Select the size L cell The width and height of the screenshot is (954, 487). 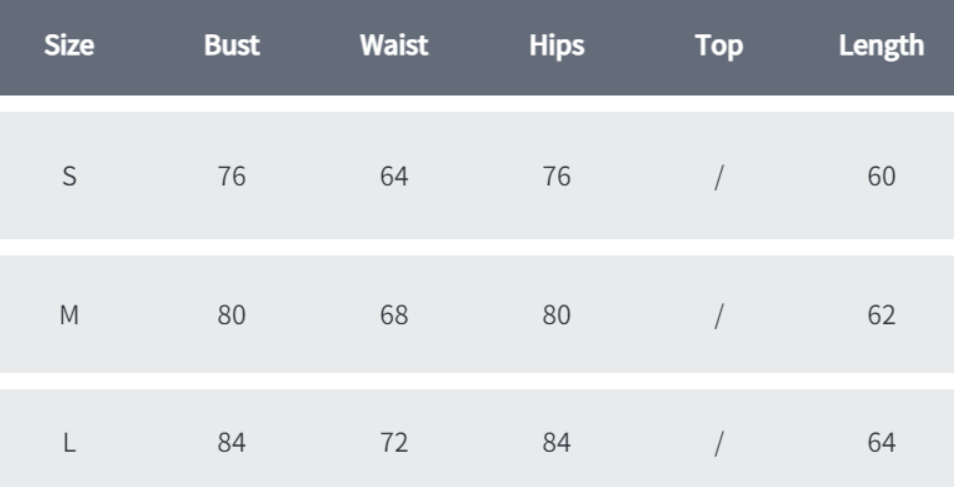coord(69,443)
